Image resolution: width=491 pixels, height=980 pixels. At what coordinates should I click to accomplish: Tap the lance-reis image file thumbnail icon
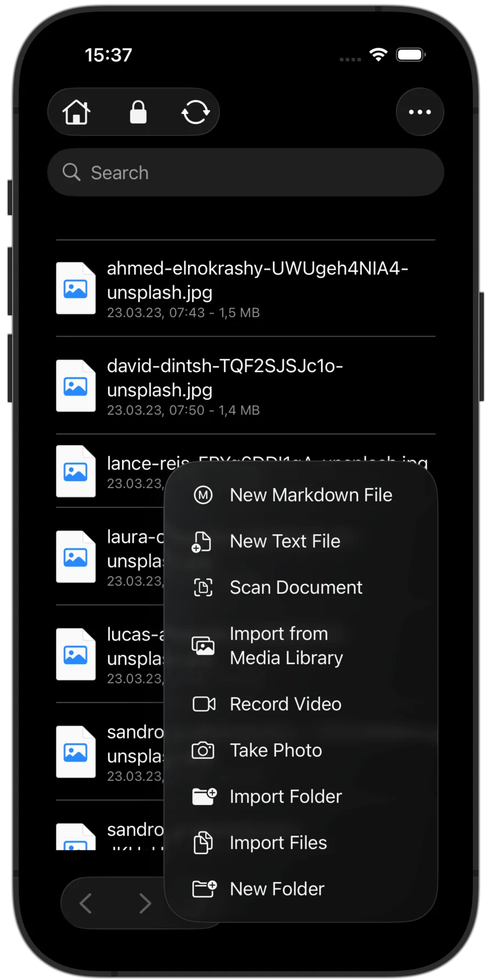pyautogui.click(x=76, y=472)
